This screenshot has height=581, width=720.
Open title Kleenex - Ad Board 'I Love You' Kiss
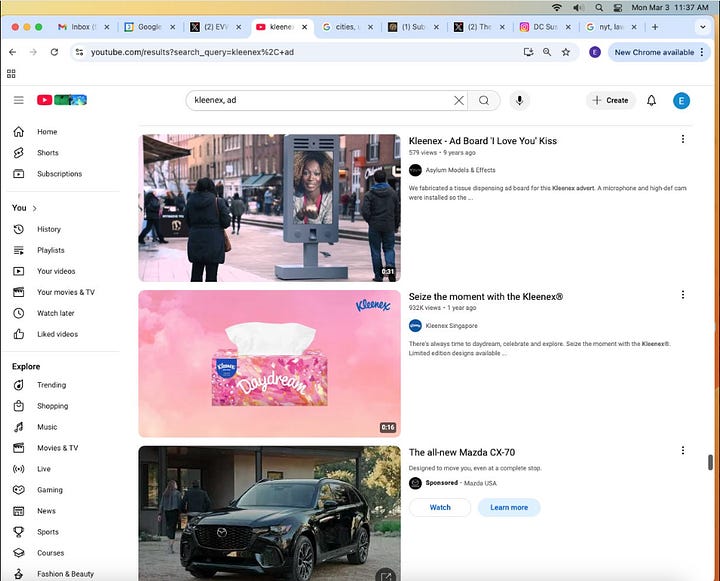point(483,141)
